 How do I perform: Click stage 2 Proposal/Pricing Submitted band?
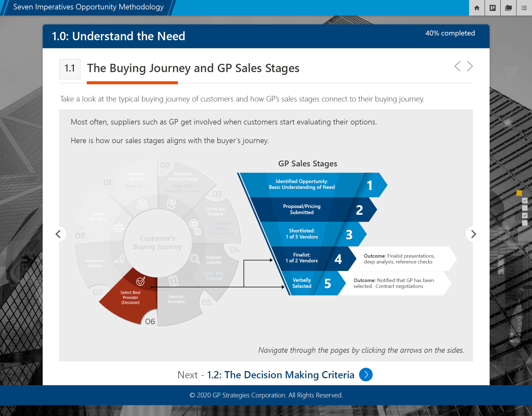[313, 210]
